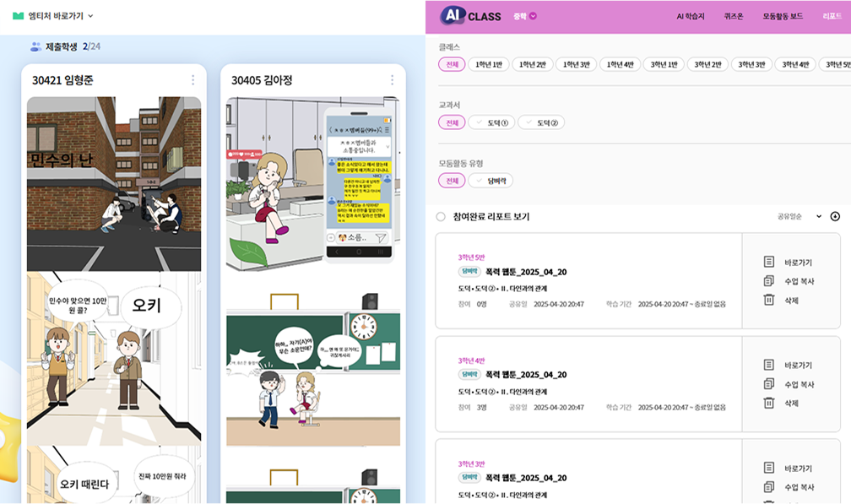Toggle the 3학년 1반 class filter

click(664, 64)
